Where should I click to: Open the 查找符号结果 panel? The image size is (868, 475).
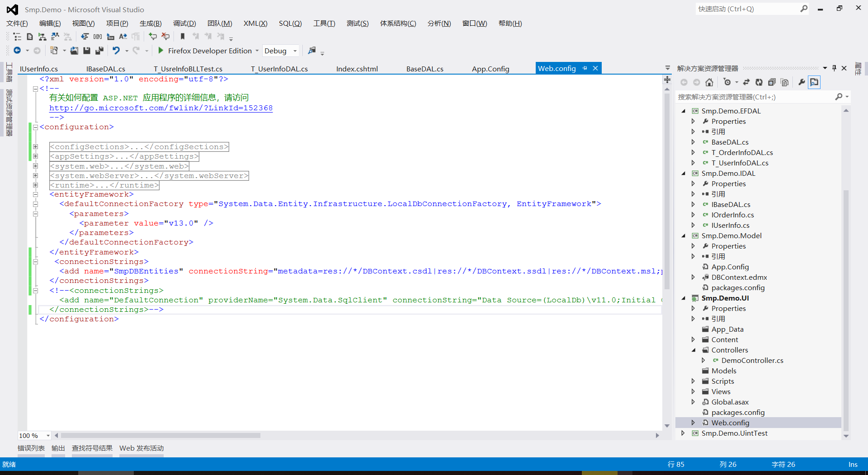(x=92, y=448)
